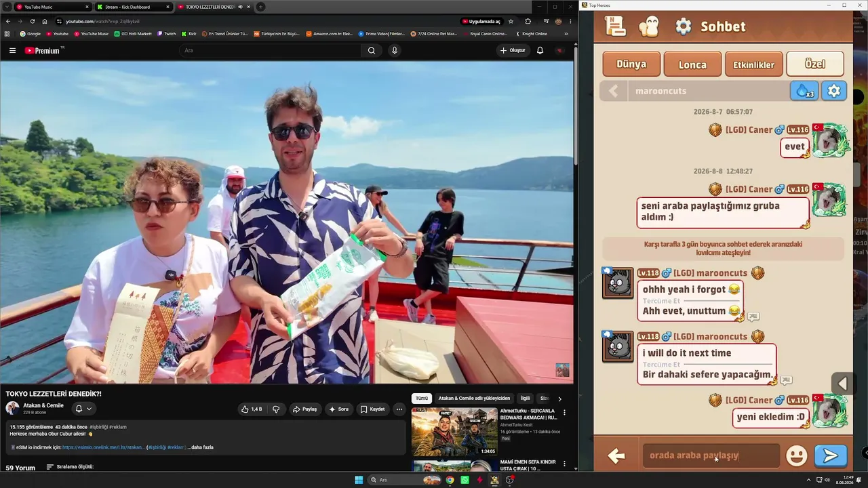Open the Windows Start menu
The image size is (868, 488).
pos(359,480)
